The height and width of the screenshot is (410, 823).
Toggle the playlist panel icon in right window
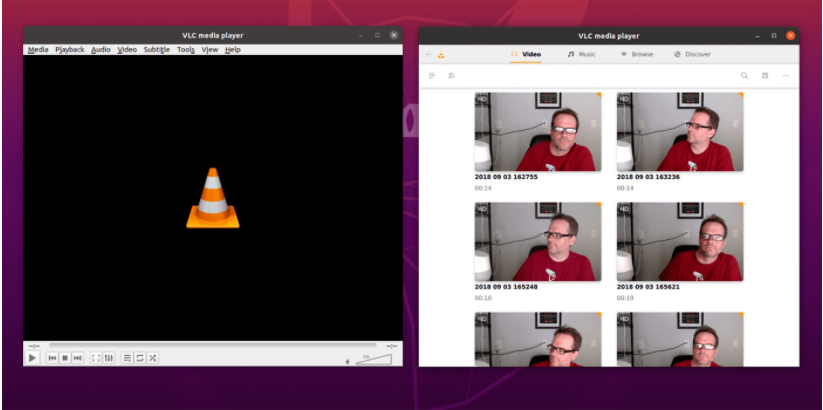point(765,76)
